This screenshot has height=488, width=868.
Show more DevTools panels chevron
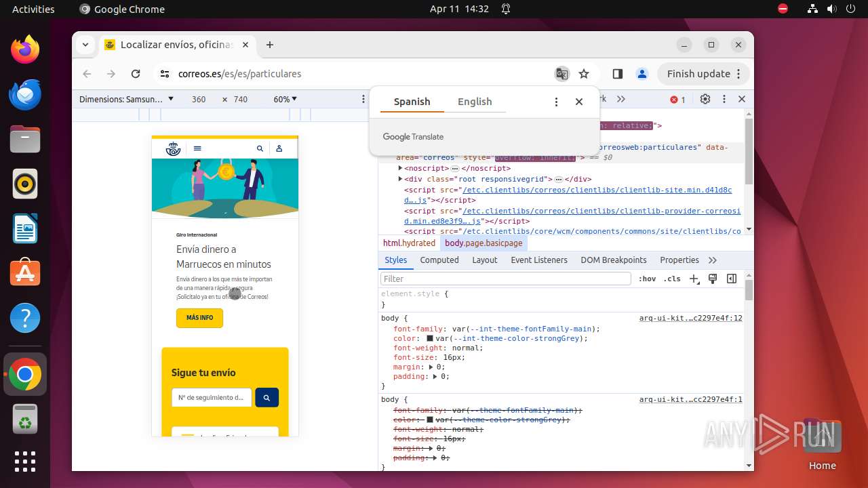(x=621, y=99)
